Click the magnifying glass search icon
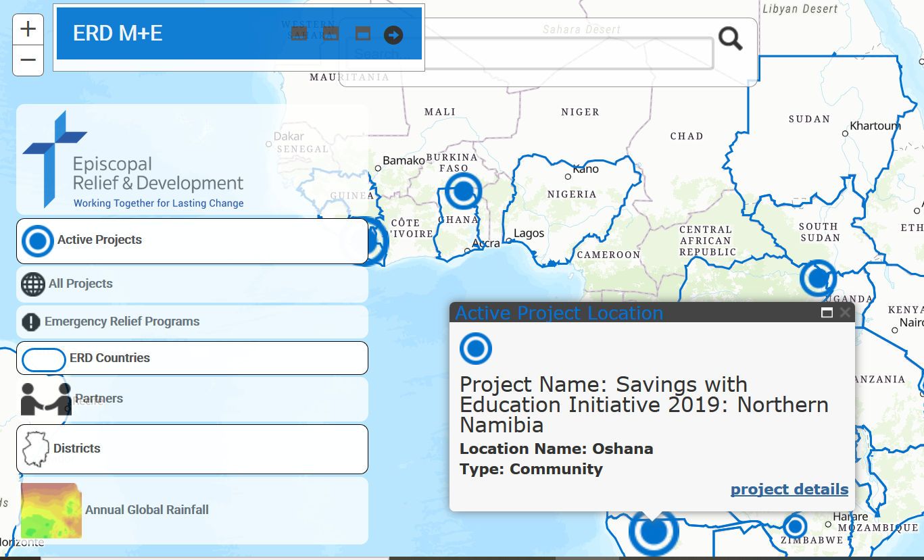This screenshot has height=560, width=924. pos(730,39)
